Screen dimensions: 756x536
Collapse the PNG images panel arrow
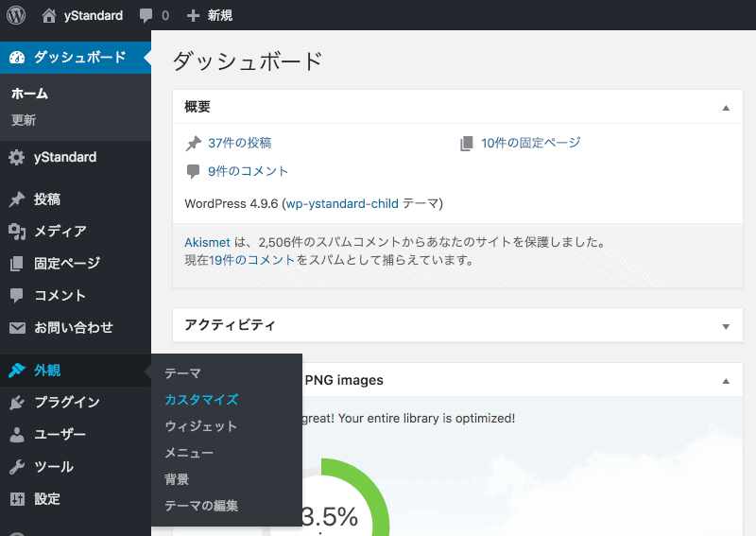[726, 381]
